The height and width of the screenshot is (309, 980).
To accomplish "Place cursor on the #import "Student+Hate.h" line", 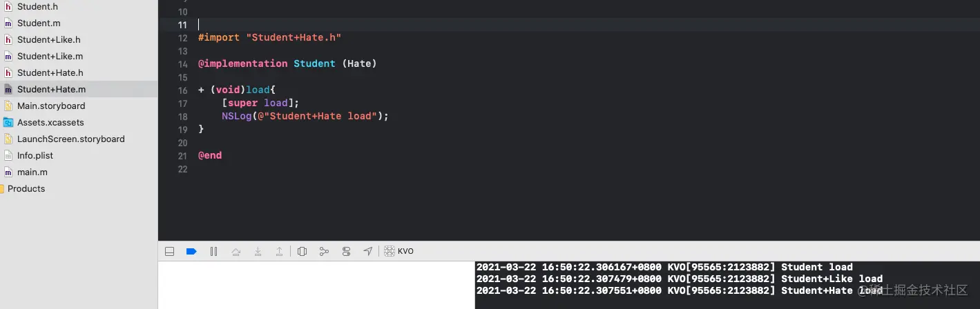I will coord(269,38).
